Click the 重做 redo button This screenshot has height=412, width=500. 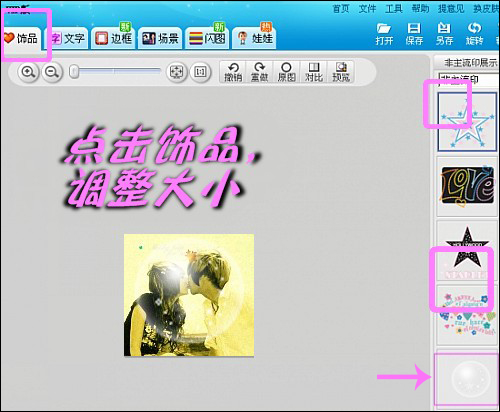coord(259,72)
